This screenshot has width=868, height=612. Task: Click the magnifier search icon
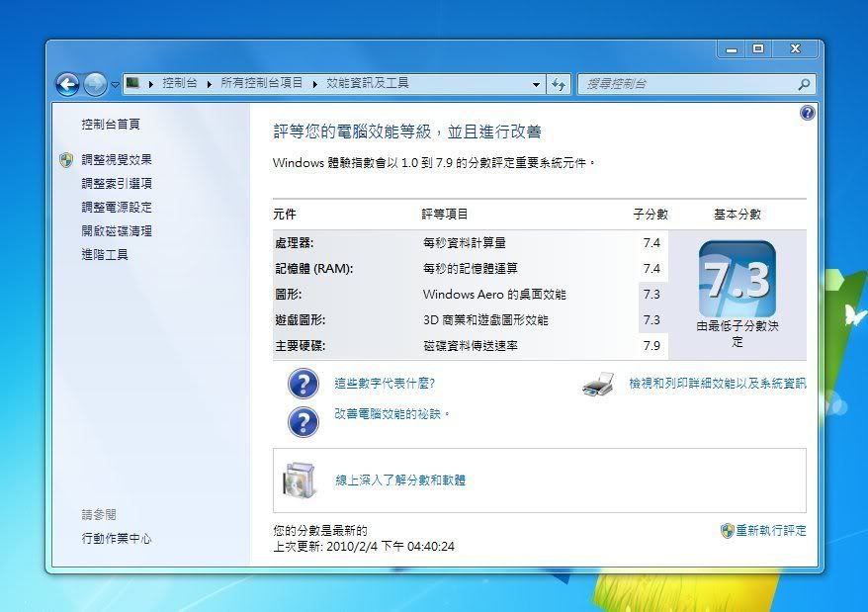(x=804, y=84)
